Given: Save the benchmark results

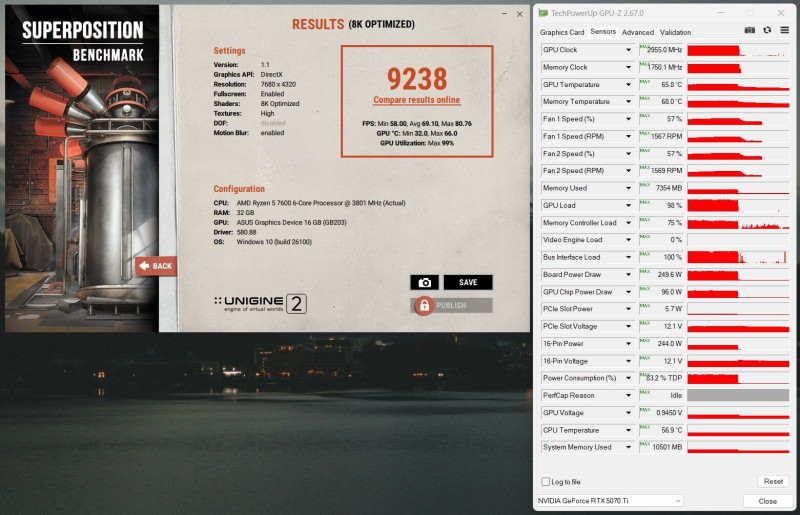Looking at the screenshot, I should click(x=468, y=282).
